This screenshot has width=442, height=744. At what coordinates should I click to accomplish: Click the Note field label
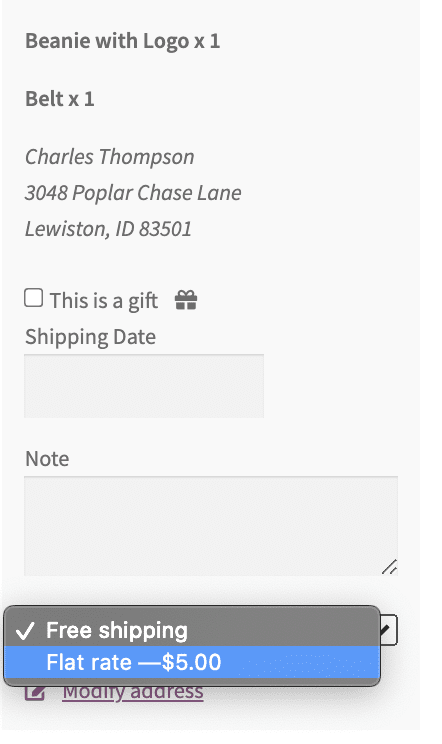(x=47, y=459)
